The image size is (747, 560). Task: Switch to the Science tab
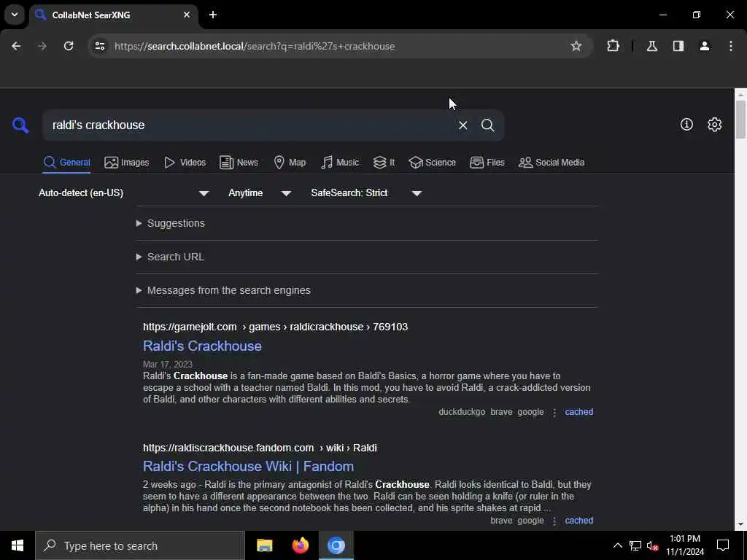coord(432,163)
